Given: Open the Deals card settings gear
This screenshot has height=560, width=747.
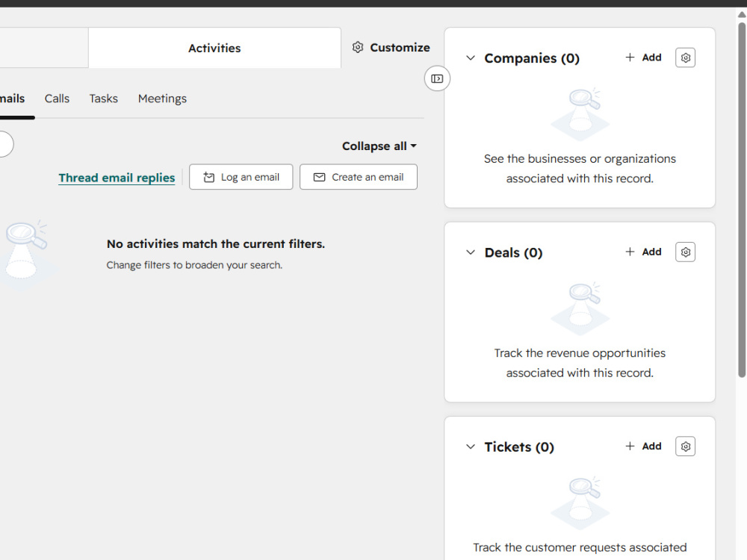Looking at the screenshot, I should pos(685,252).
